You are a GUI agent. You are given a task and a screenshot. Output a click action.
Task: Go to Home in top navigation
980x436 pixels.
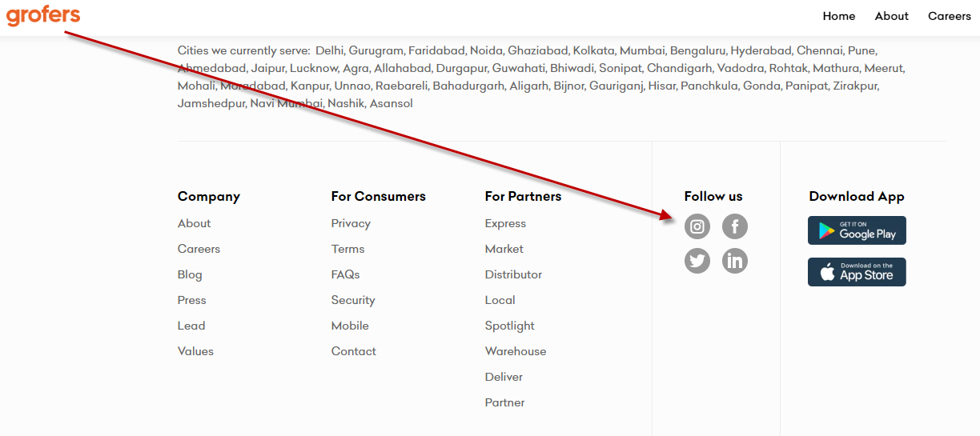(x=839, y=16)
